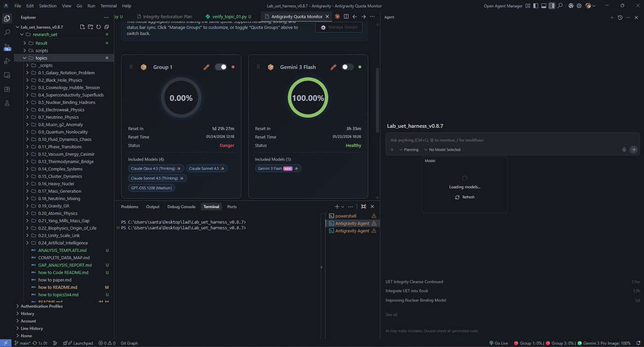Open the settings gear in title bar
The height and width of the screenshot is (347, 644).
click(x=579, y=6)
